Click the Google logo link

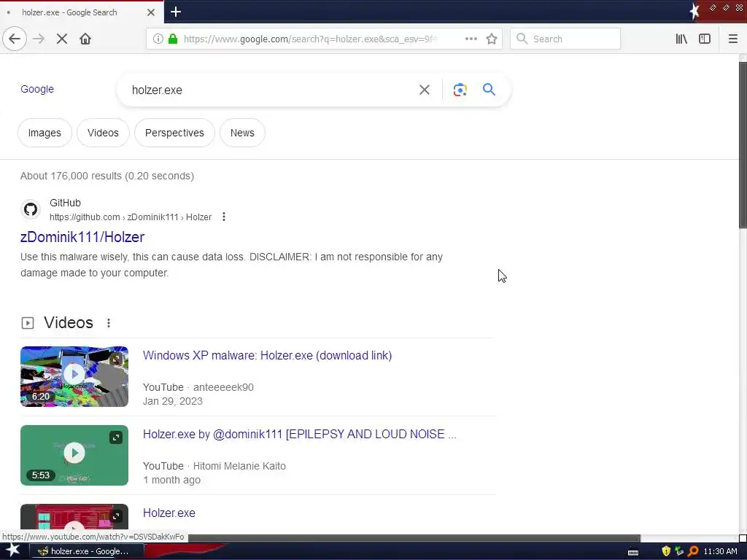pos(37,89)
